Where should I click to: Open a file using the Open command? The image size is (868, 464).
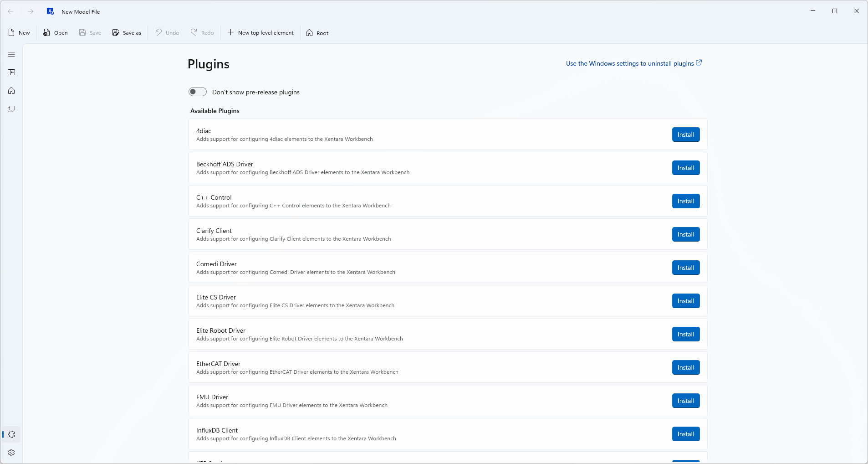click(56, 33)
